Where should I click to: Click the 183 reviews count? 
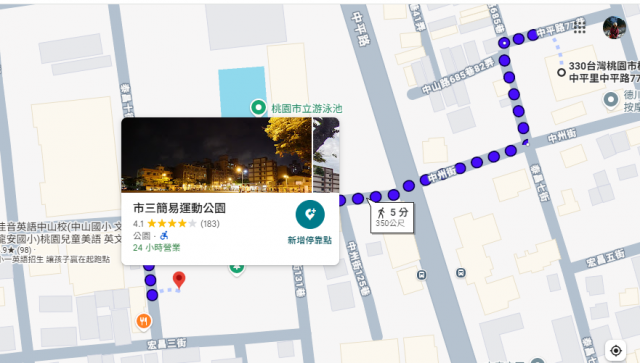tap(210, 223)
